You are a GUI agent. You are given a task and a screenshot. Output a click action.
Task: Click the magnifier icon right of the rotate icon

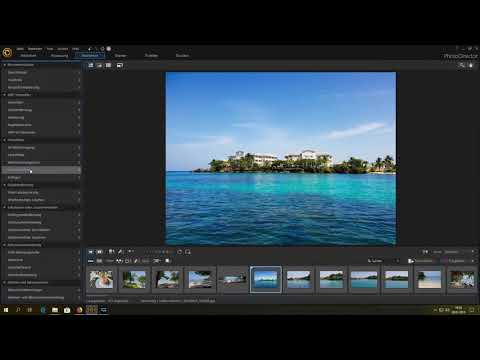188,252
